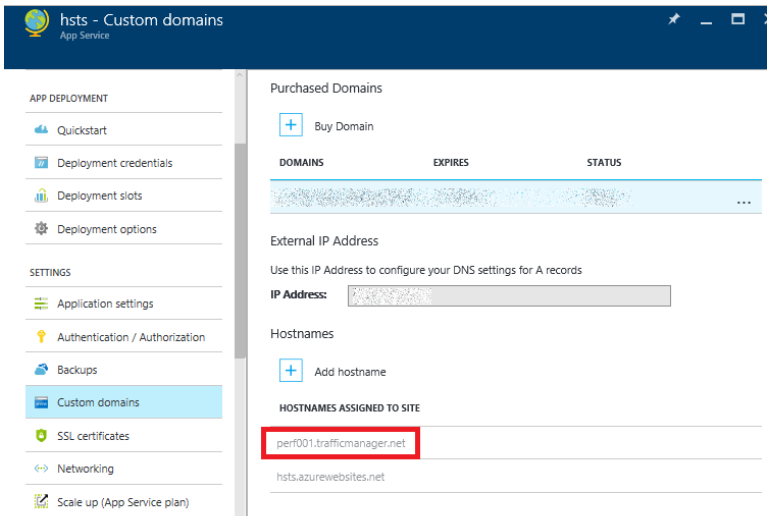
Task: Select the hsts.azurewebsites.net hostname
Action: (330, 477)
